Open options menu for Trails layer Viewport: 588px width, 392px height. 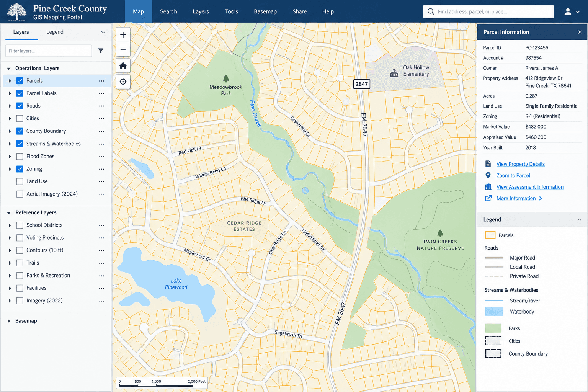[x=101, y=263]
